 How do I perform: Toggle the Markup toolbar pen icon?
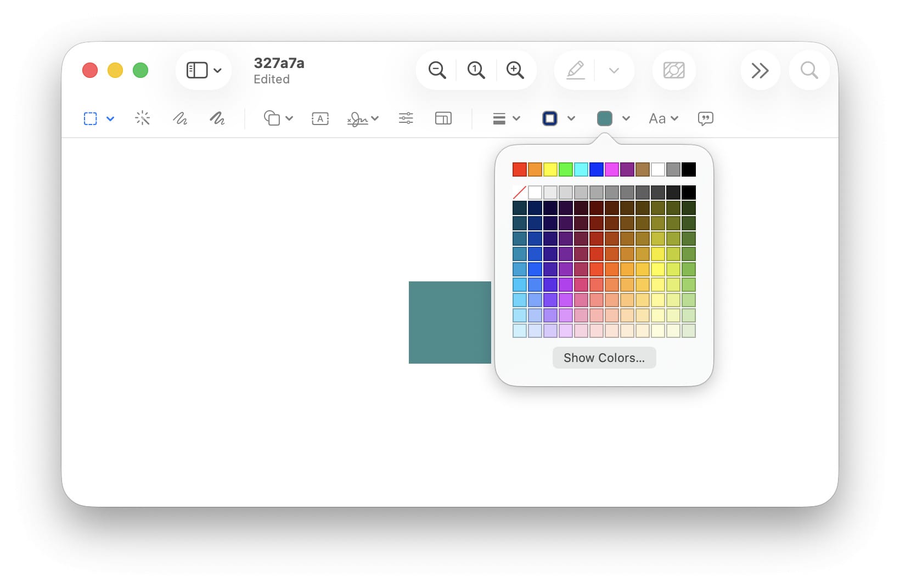[x=575, y=70]
